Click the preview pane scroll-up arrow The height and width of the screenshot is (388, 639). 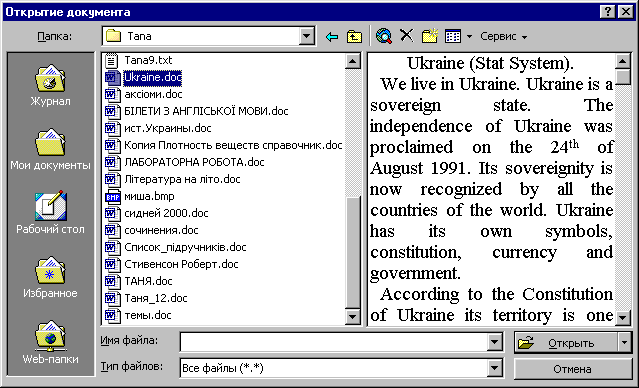click(623, 61)
